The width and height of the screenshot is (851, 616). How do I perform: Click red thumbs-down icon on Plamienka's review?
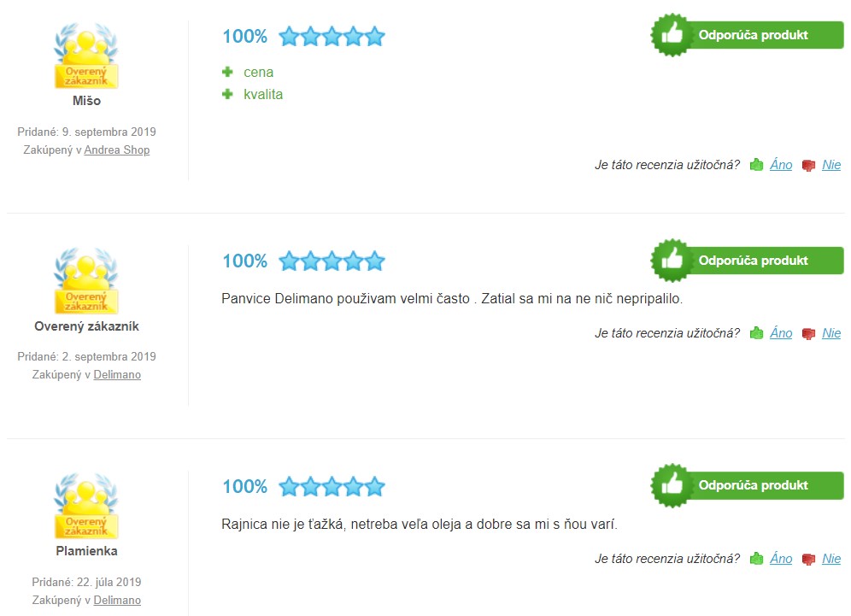tap(808, 560)
